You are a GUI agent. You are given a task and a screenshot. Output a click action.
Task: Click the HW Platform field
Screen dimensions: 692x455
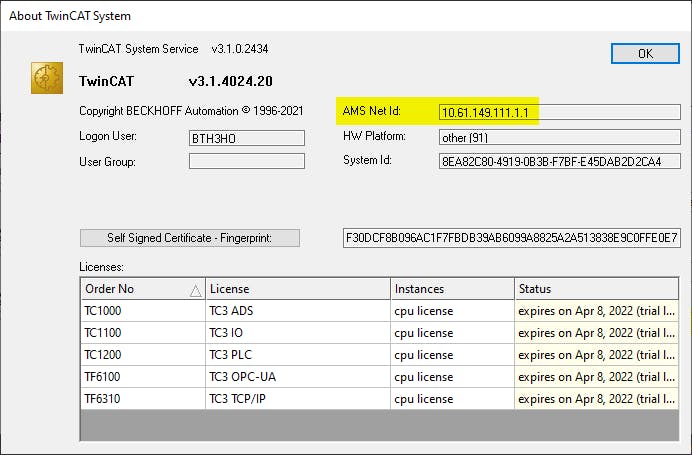tap(559, 137)
